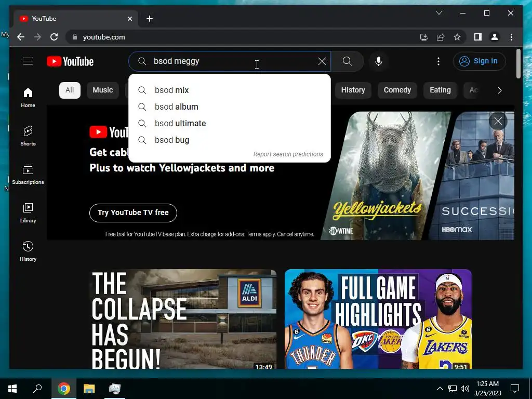This screenshot has height=399, width=532.
Task: Select the Eating filter chip
Action: pyautogui.click(x=440, y=90)
